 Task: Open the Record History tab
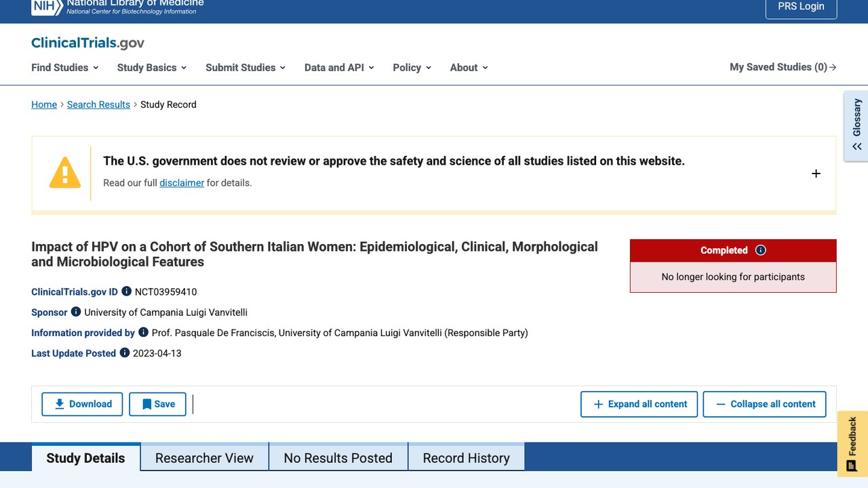click(467, 457)
